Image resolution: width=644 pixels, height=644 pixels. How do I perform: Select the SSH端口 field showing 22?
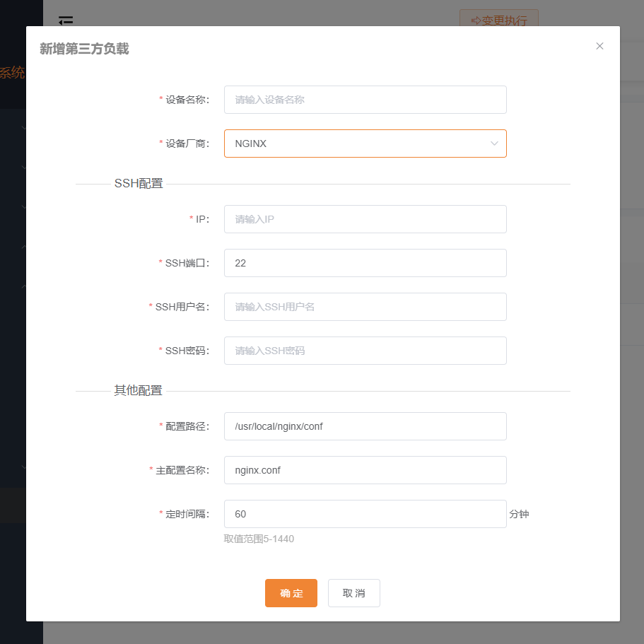365,263
